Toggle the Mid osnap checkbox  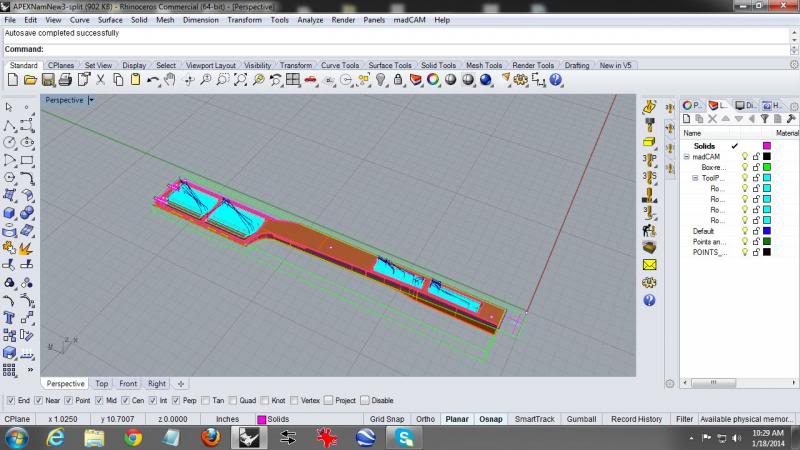[99, 401]
